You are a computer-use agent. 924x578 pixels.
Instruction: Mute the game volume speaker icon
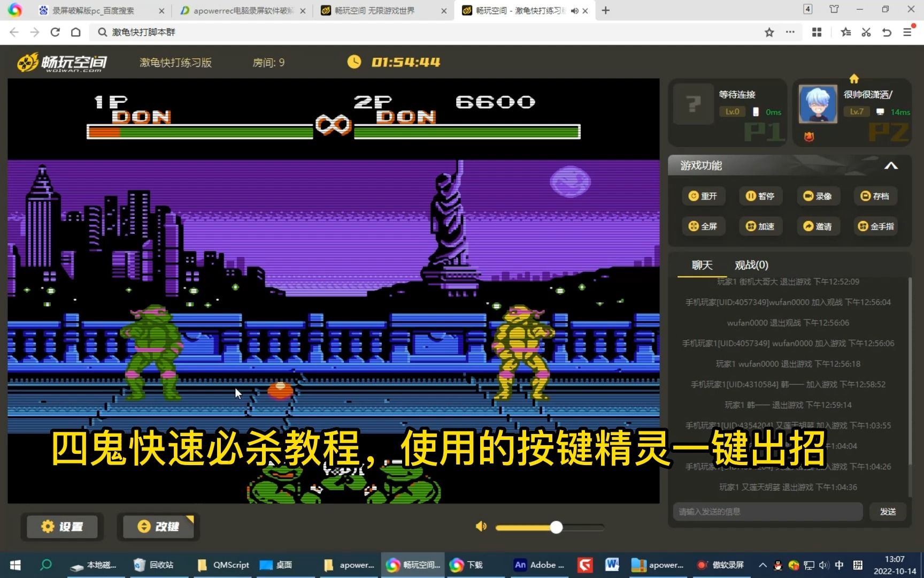click(x=481, y=527)
